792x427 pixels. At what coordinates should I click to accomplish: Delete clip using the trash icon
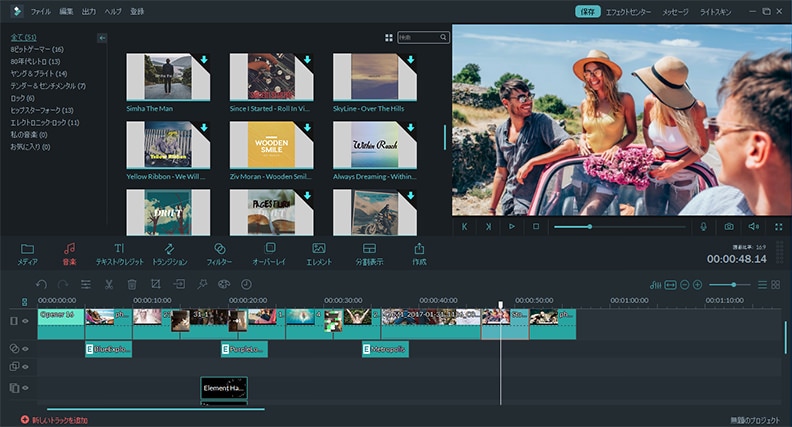pos(132,284)
